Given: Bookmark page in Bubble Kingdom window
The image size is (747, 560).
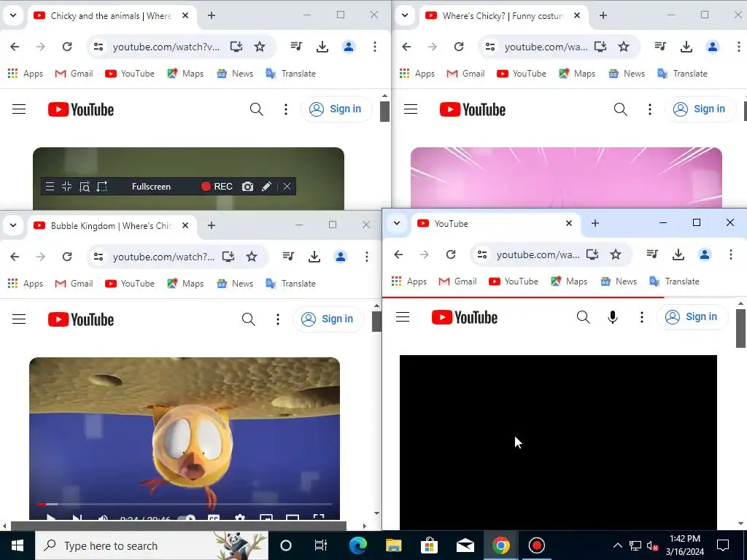Looking at the screenshot, I should pos(252,257).
